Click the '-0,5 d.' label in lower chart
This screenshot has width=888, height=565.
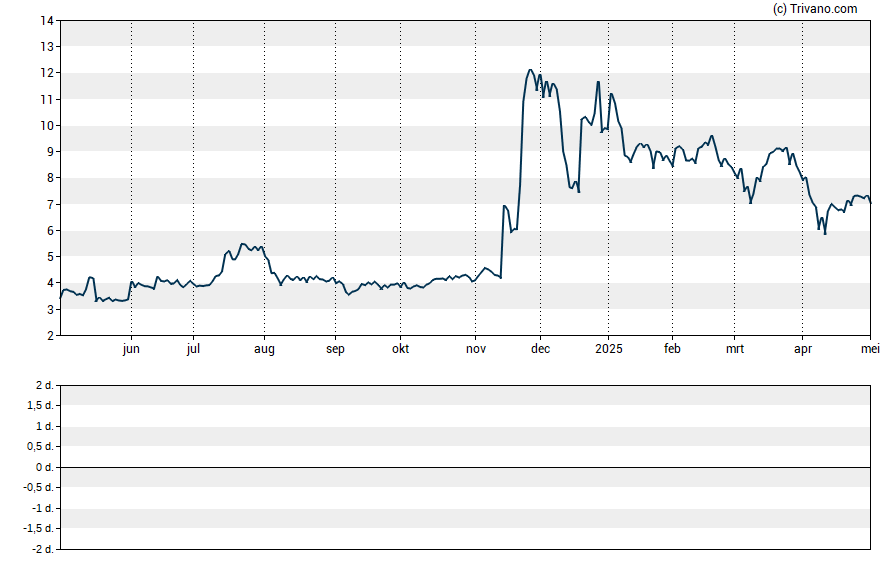39,487
